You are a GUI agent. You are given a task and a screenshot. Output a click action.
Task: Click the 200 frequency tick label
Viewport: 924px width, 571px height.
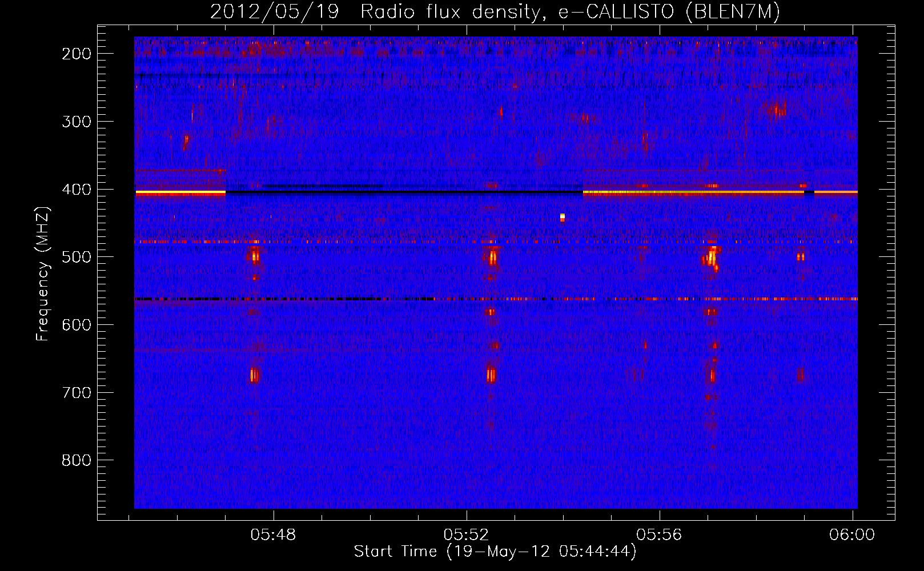[77, 54]
